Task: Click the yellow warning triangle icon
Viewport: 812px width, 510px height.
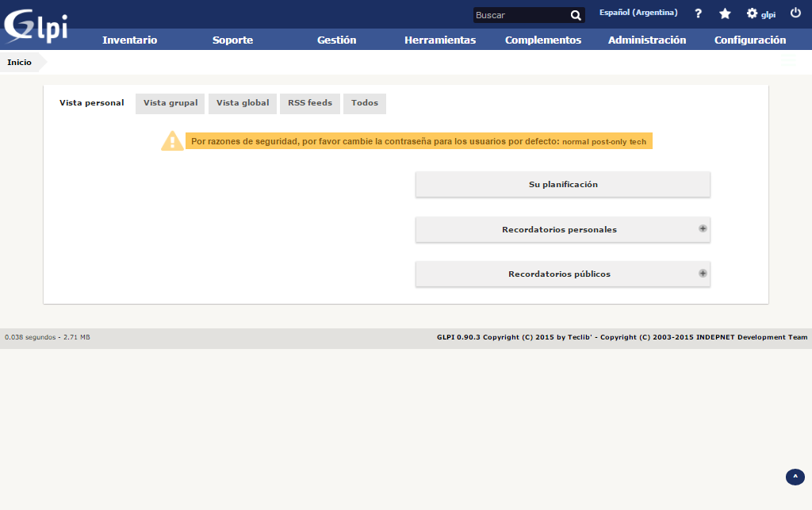Action: [172, 141]
